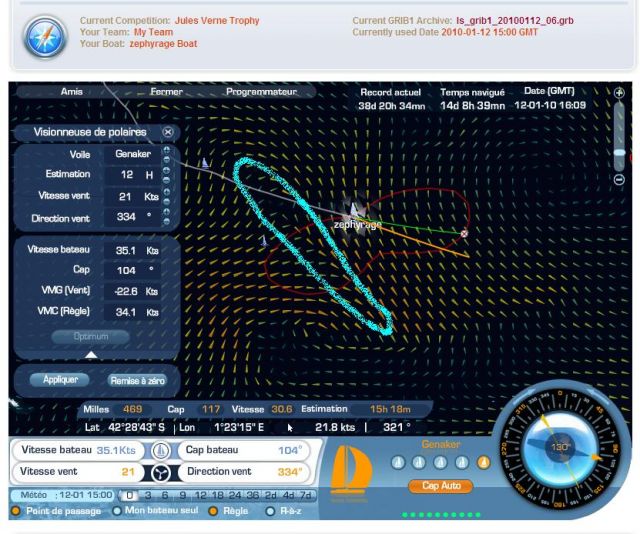
Task: Select forecast offset 4d in Météo bar
Action: tap(289, 495)
